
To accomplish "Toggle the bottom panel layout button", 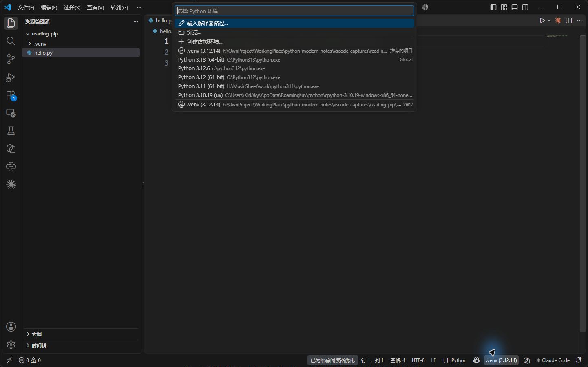I will [515, 7].
